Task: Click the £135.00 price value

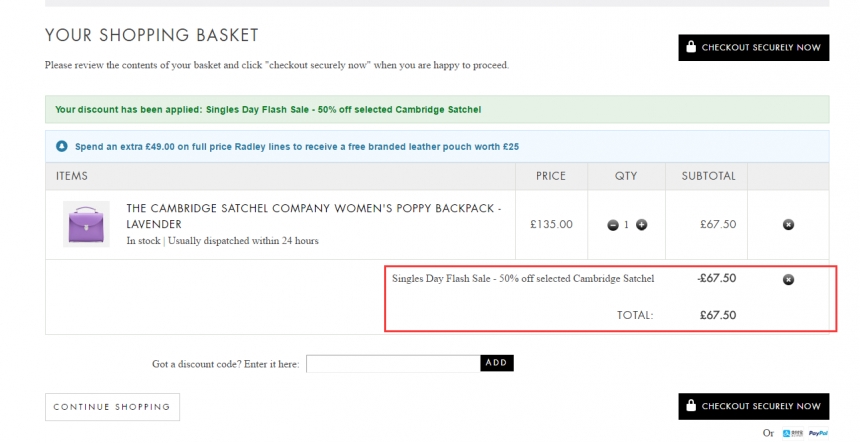Action: coord(551,224)
